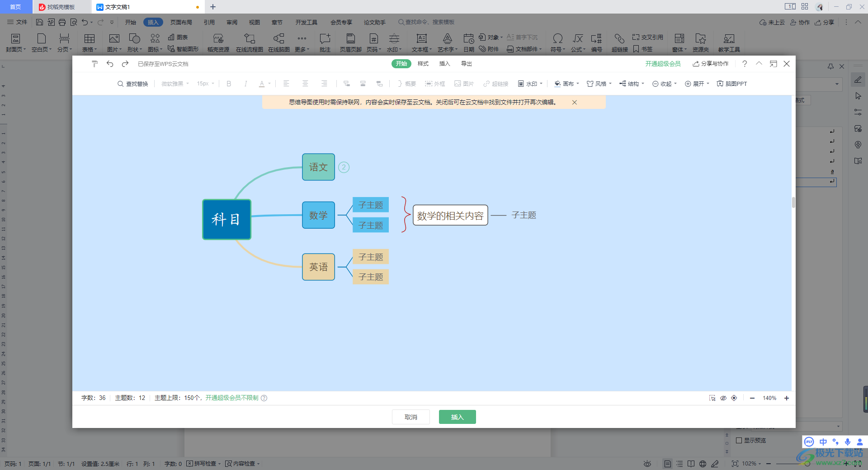Switch to outline view in status bar

pyautogui.click(x=679, y=464)
